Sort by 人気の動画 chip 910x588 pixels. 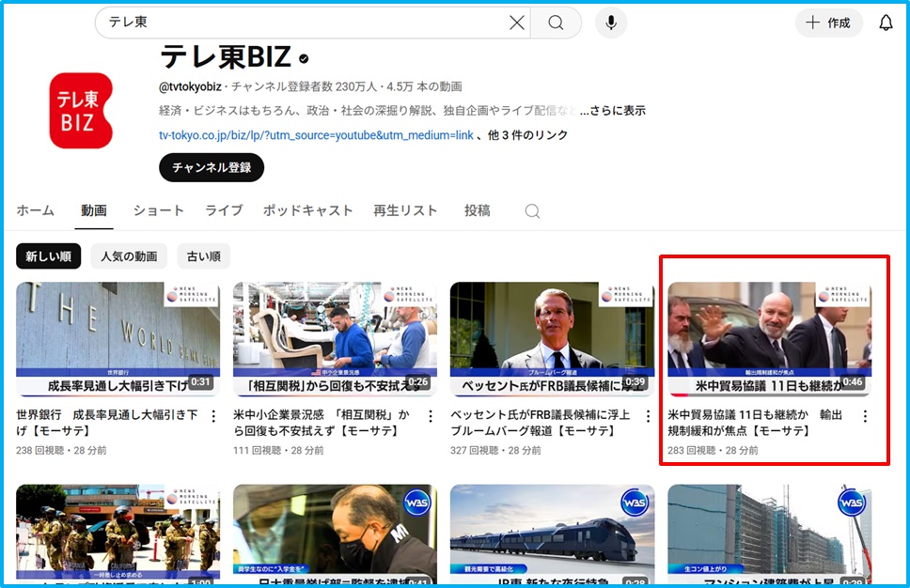[x=129, y=256]
